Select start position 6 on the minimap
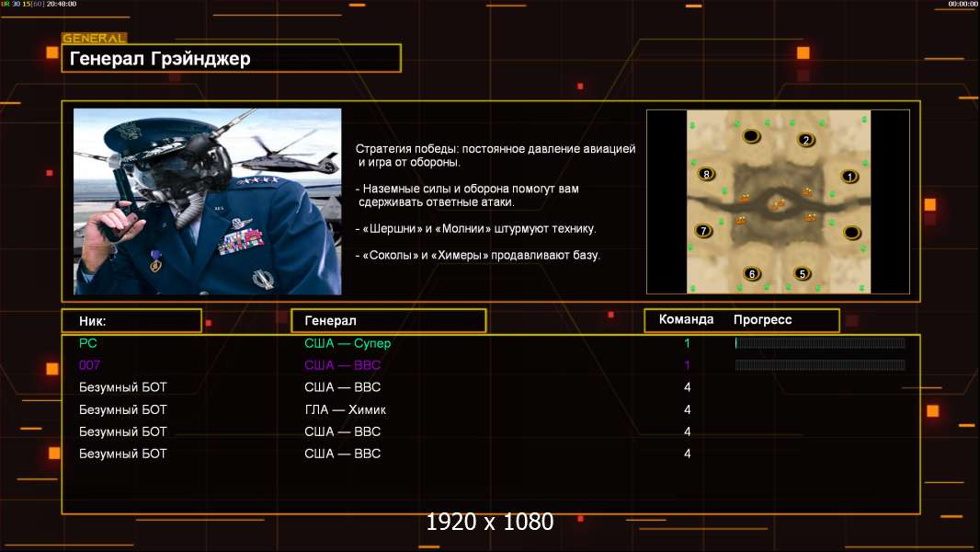This screenshot has height=552, width=980. [x=752, y=273]
